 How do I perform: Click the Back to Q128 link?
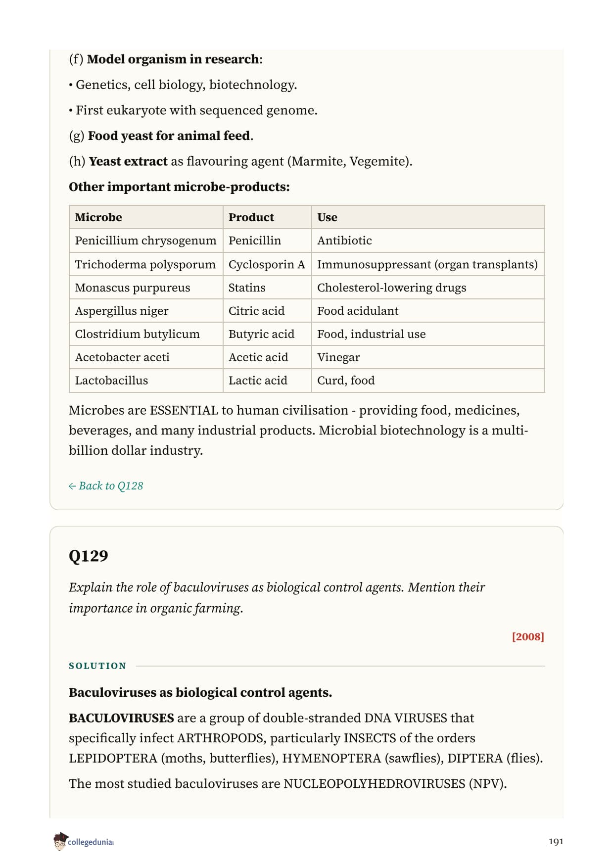point(106,486)
